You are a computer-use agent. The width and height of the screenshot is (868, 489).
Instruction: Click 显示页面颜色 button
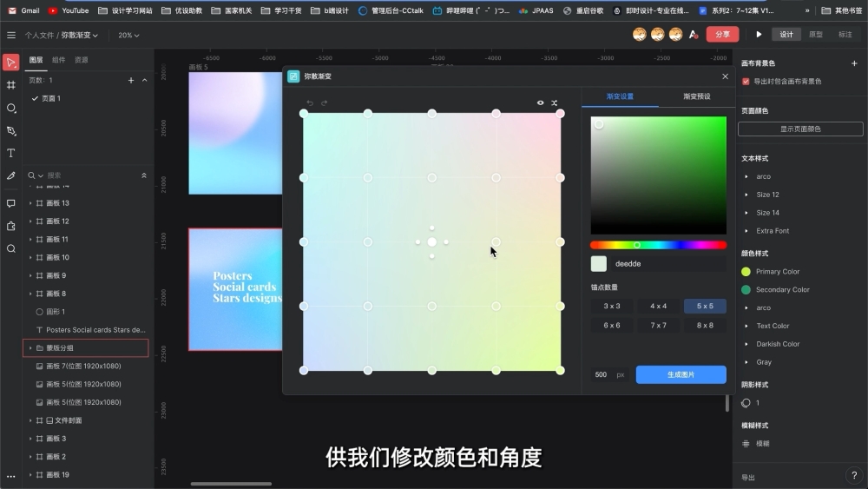(800, 129)
